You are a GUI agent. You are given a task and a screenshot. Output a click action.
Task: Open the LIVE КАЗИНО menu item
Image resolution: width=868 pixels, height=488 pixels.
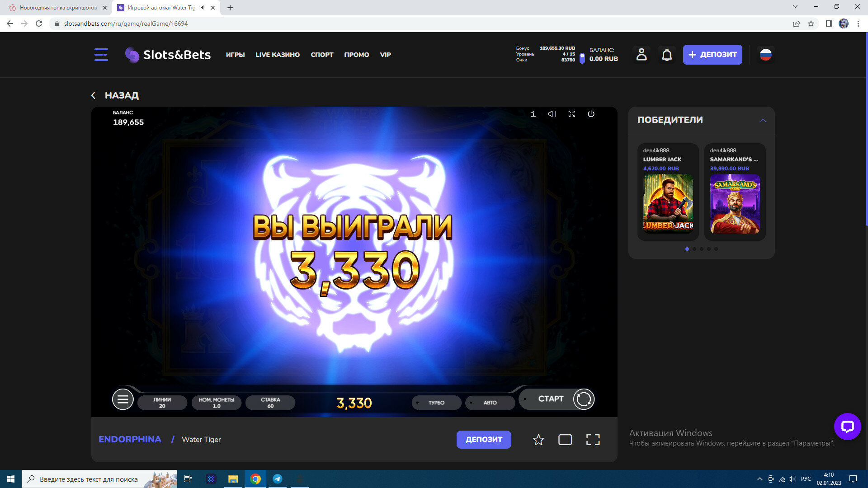pyautogui.click(x=277, y=55)
